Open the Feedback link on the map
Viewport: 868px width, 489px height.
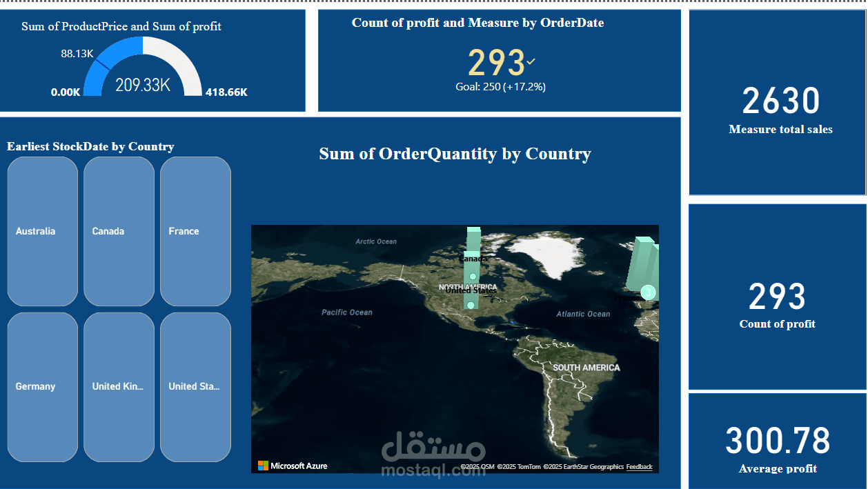point(639,467)
